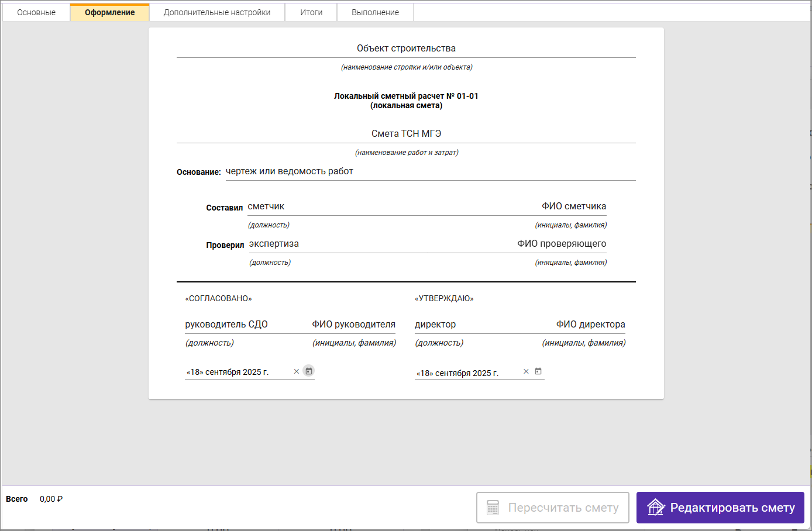Screen dimensions: 812x531
Task: Switch to the Основные tab
Action: coord(36,12)
